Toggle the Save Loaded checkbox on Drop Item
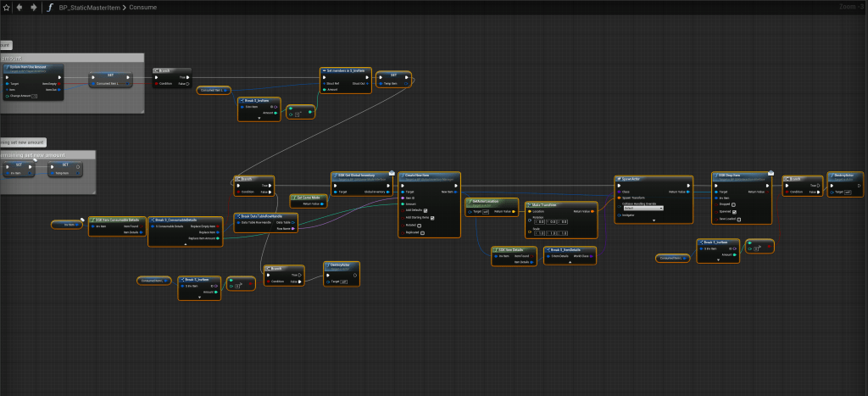The image size is (868, 396). [738, 219]
